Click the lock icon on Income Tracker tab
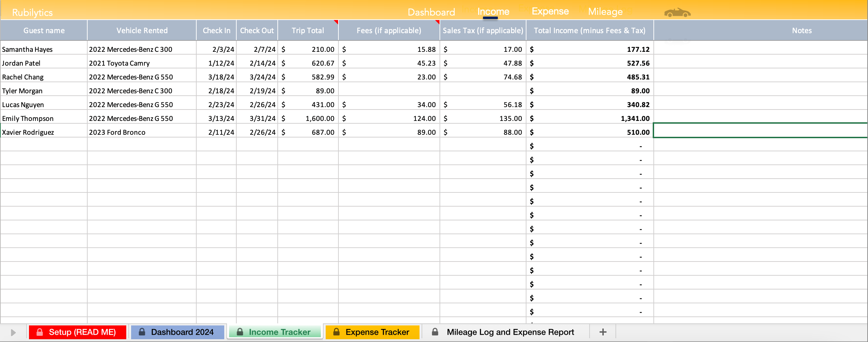This screenshot has width=868, height=342. click(240, 332)
